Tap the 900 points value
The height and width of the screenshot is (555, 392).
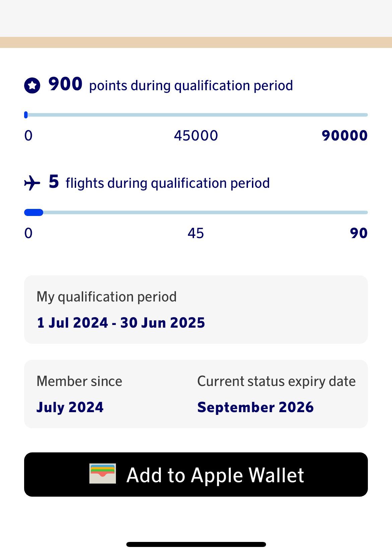coord(65,84)
